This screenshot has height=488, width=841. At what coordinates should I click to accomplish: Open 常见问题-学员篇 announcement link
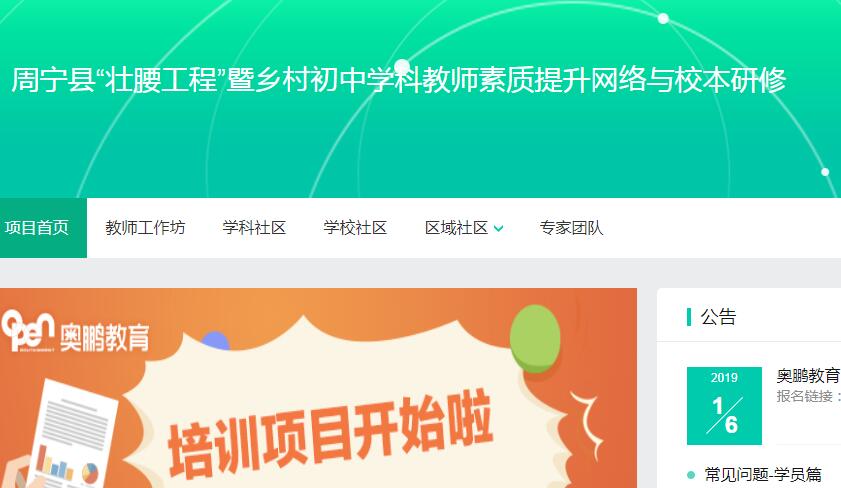point(763,475)
